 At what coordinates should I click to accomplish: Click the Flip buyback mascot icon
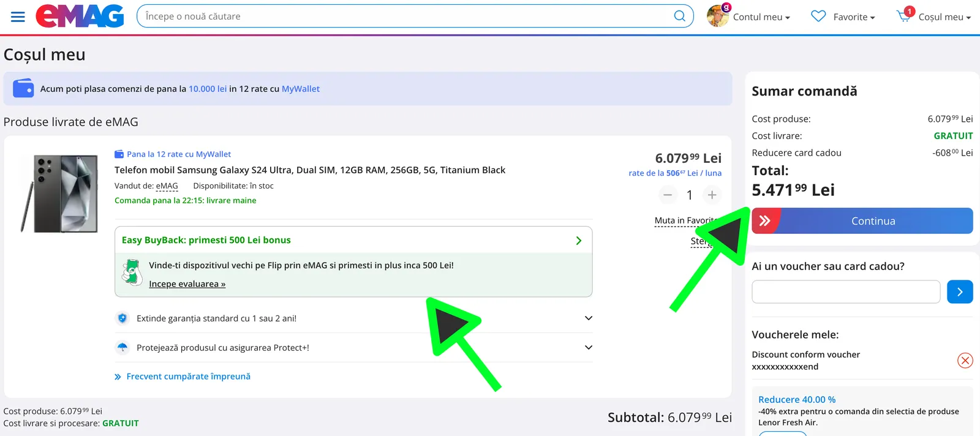coord(132,273)
